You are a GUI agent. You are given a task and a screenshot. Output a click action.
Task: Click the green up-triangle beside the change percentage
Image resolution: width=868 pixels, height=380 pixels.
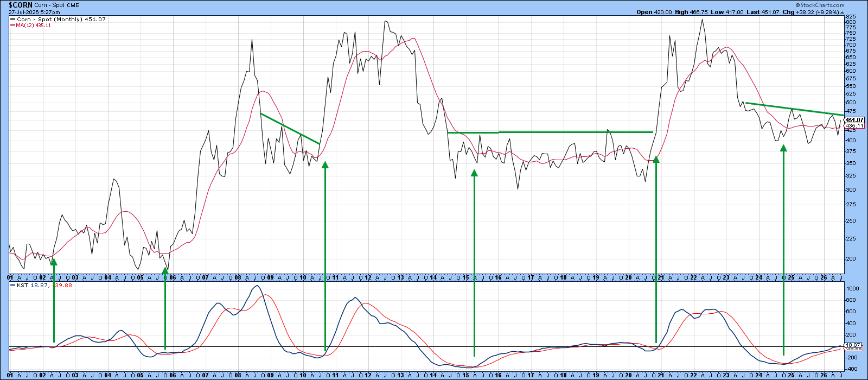pyautogui.click(x=842, y=12)
